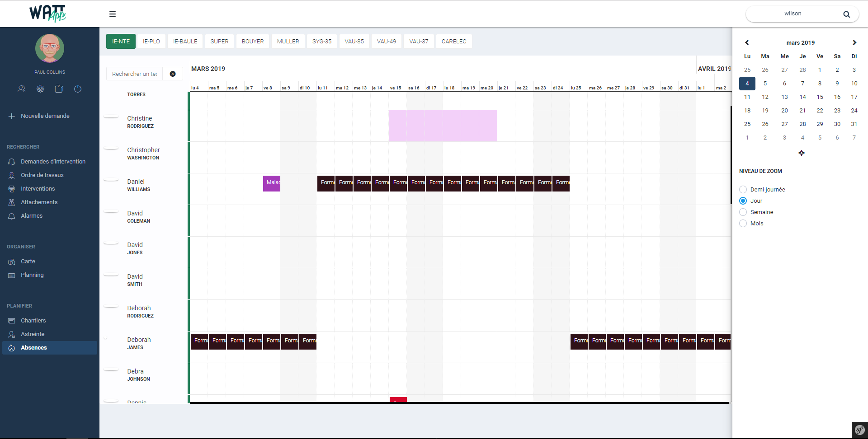The height and width of the screenshot is (439, 868).
Task: Click Christine Rodriguez's pink absence block
Action: pyautogui.click(x=443, y=126)
